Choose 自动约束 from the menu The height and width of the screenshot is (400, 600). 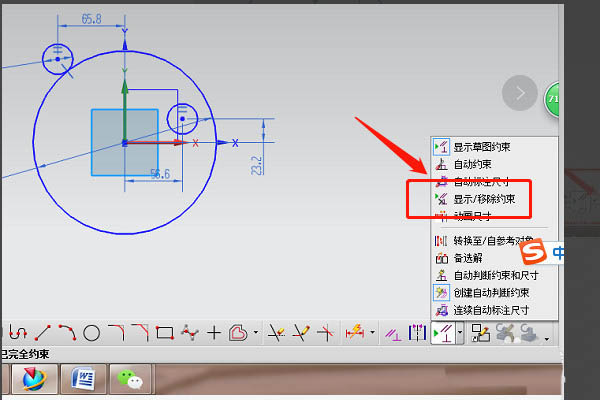tap(472, 164)
